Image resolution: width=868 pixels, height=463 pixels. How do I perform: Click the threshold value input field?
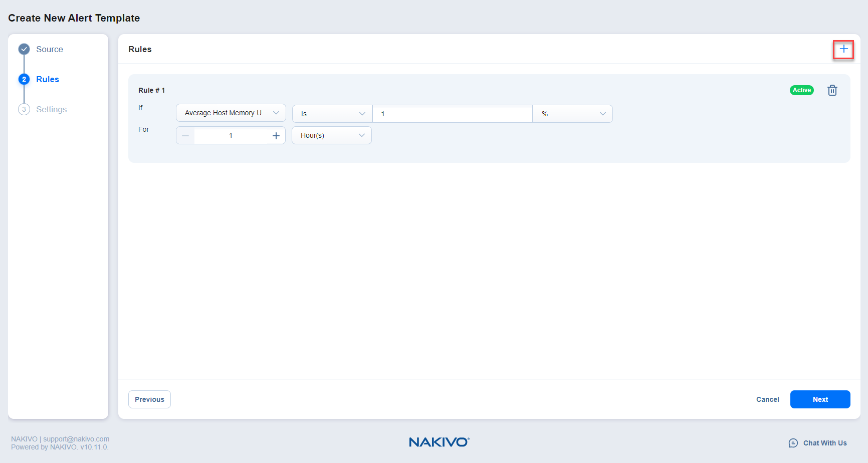tap(452, 114)
